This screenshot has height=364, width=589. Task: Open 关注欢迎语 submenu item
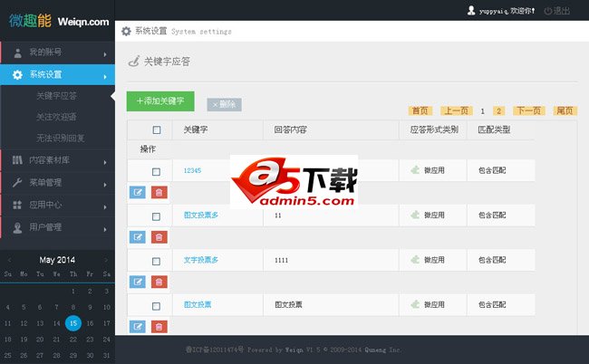(56, 117)
